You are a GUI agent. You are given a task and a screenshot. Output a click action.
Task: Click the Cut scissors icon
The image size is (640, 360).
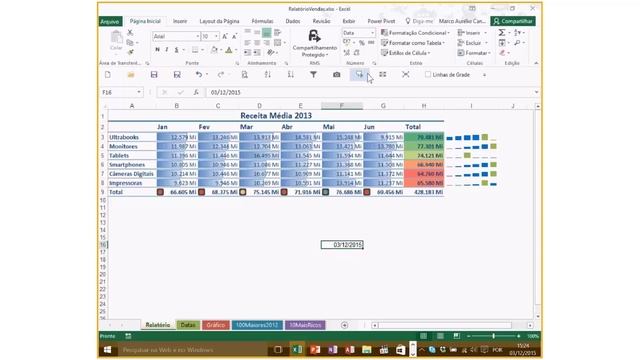tap(130, 32)
